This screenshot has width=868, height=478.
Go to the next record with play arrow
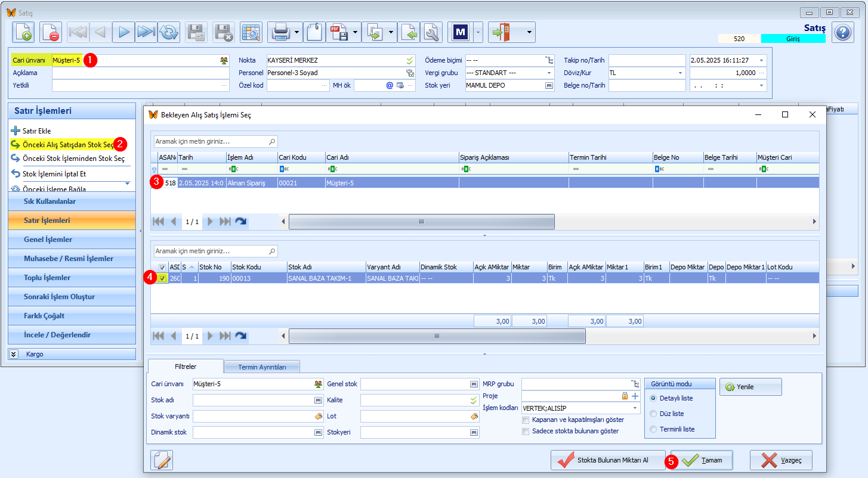pos(123,32)
